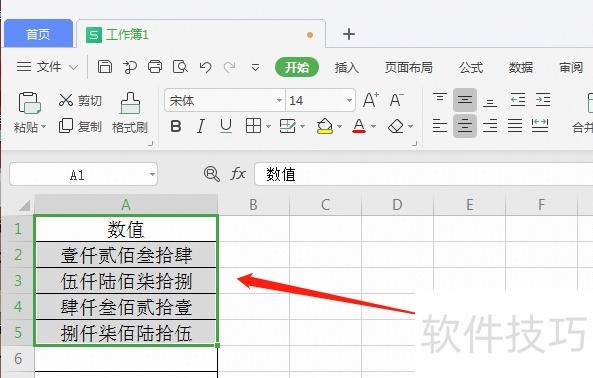
Task: Open the 数据 ribbon tab
Action: coord(521,68)
